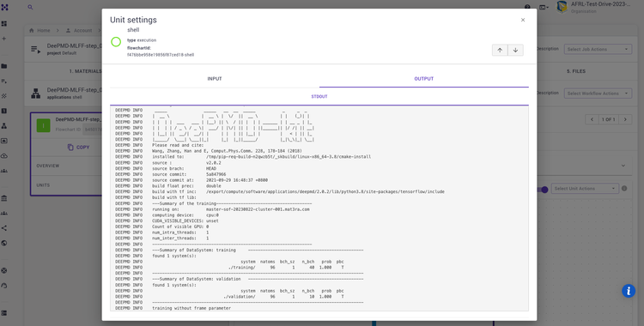The width and height of the screenshot is (644, 326).
Task: Move unit down with the arrow button
Action: [x=515, y=50]
